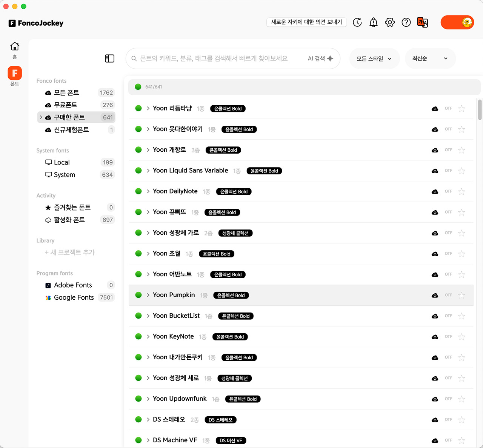Open notifications bell icon
The width and height of the screenshot is (483, 448).
(373, 23)
